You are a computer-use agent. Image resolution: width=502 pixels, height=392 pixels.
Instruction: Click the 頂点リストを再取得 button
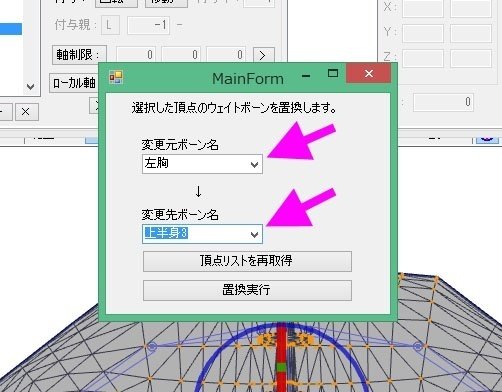(x=247, y=261)
